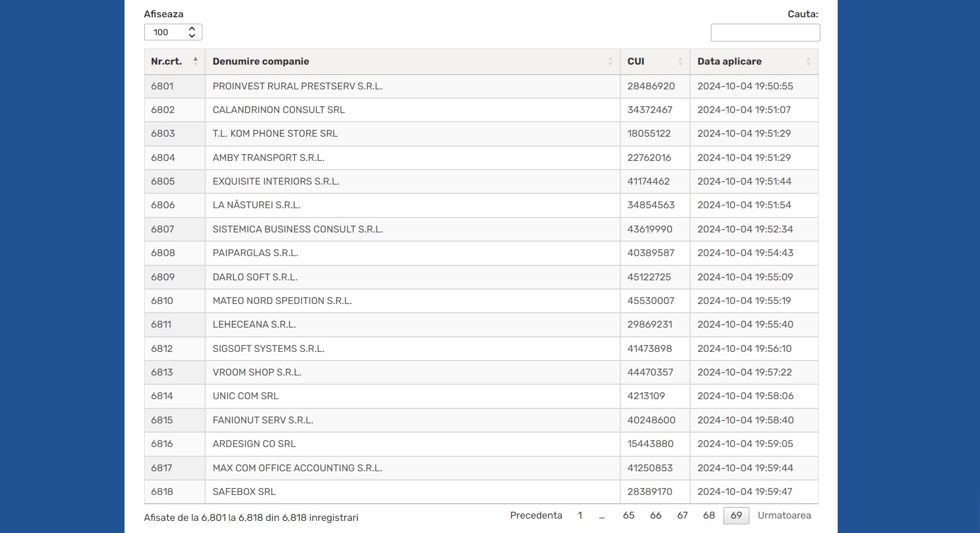Select VROOM SHOP S.R.L. name
Viewport: 980px width, 533px height.
click(x=257, y=373)
